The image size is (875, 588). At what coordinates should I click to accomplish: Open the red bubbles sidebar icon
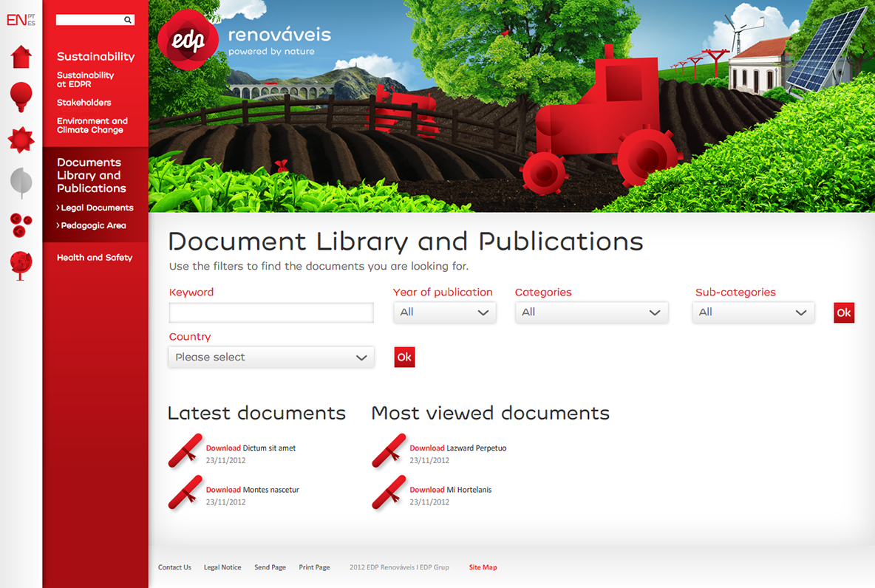(21, 225)
